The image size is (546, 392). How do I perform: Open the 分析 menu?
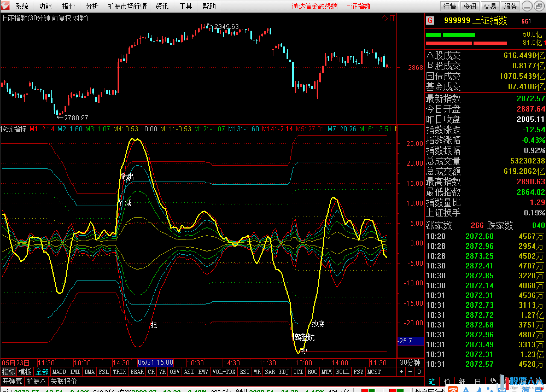click(92, 6)
